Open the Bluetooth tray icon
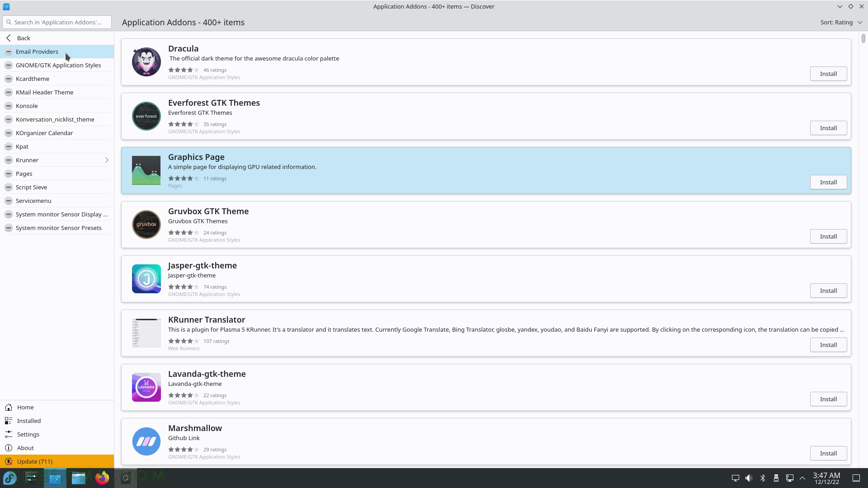Image resolution: width=868 pixels, height=488 pixels. pyautogui.click(x=763, y=478)
